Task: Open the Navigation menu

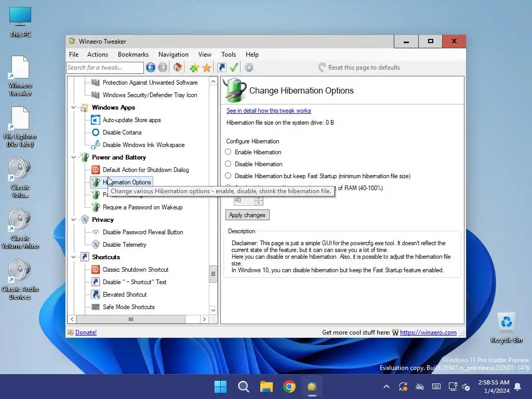Action: point(174,55)
